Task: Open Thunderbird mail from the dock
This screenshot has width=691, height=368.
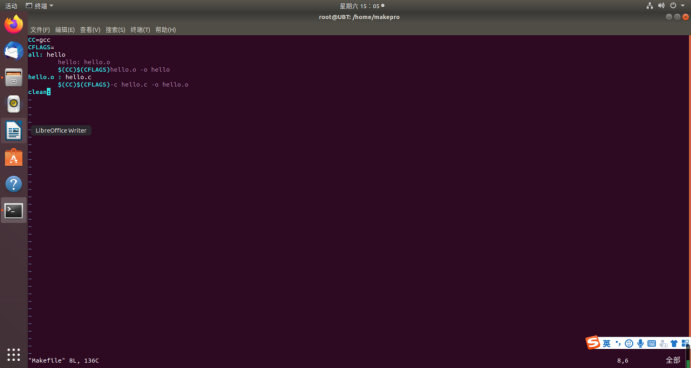Action: click(14, 51)
